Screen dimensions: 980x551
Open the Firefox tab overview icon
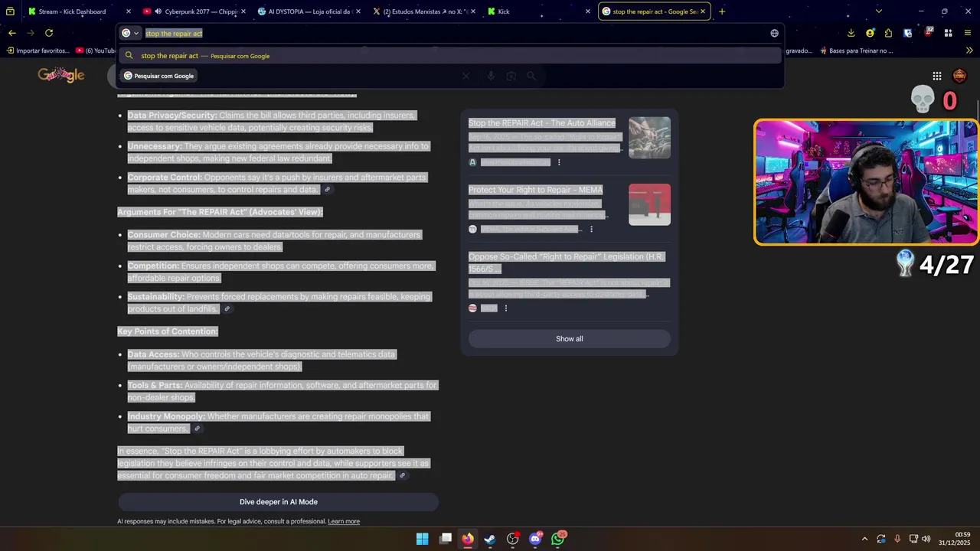coord(10,11)
